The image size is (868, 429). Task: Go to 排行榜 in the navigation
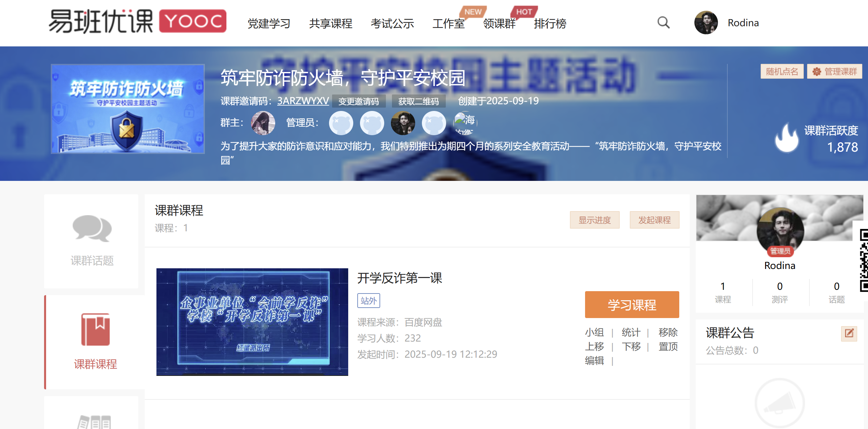pyautogui.click(x=550, y=24)
